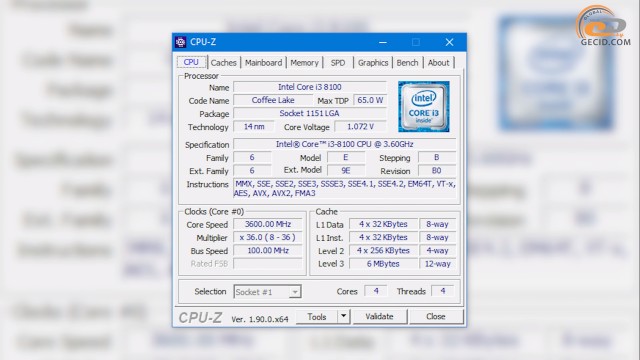Click the Level 2 '4-way' associativity value

(x=438, y=251)
